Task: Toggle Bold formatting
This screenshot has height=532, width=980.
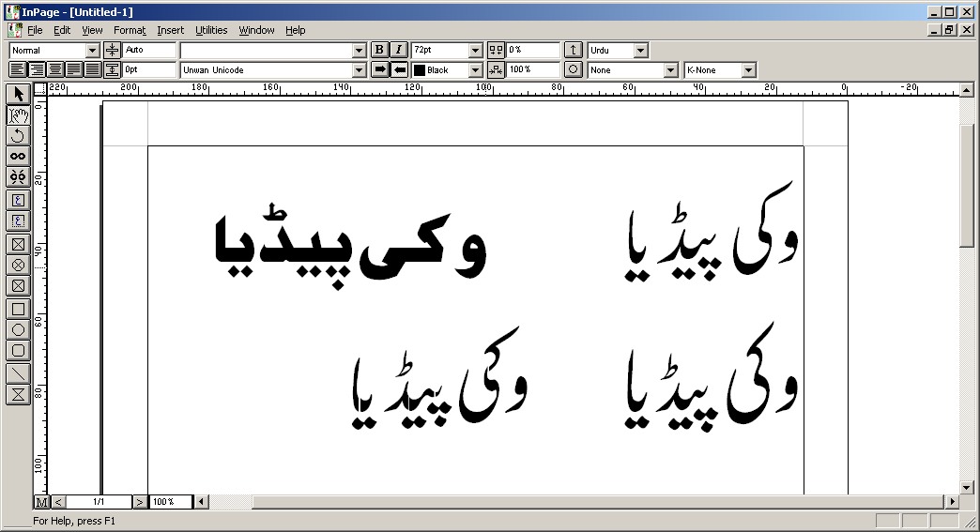Action: point(379,50)
